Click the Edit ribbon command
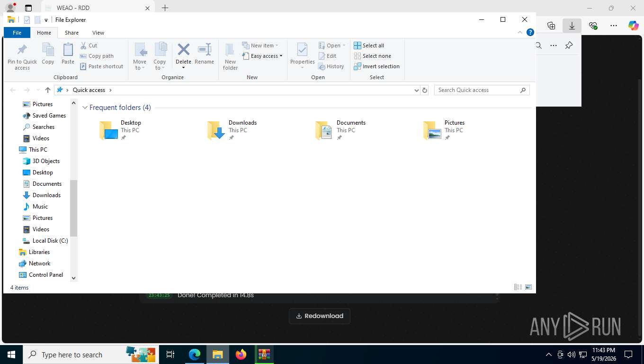644x364 pixels. pyautogui.click(x=327, y=56)
